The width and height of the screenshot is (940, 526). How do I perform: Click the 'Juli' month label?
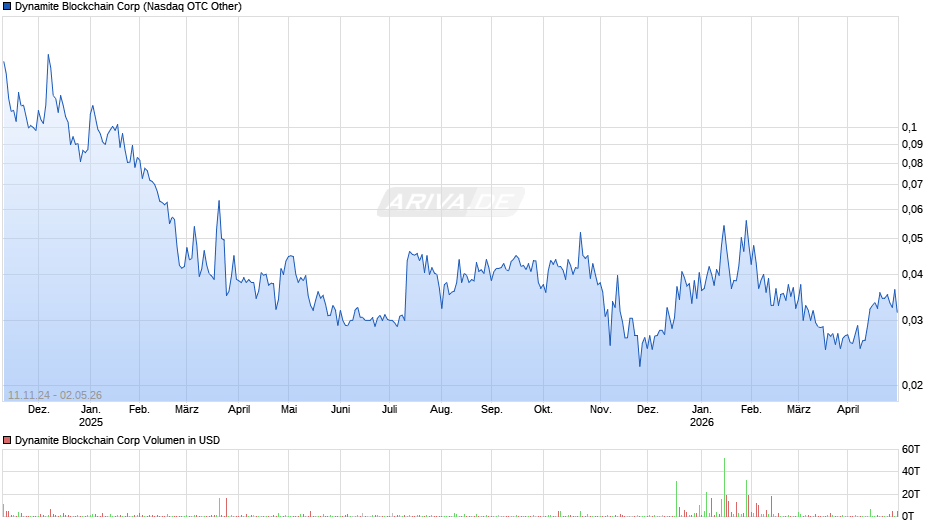[x=390, y=410]
